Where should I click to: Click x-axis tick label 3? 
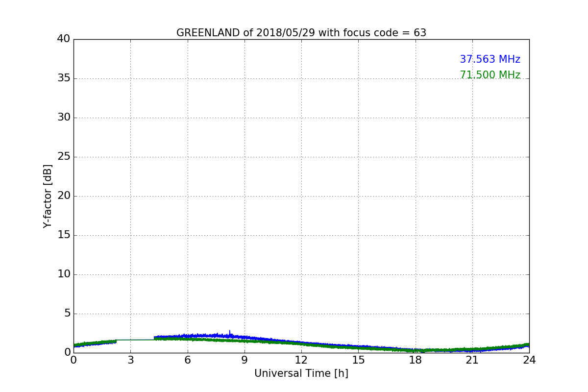130,360
